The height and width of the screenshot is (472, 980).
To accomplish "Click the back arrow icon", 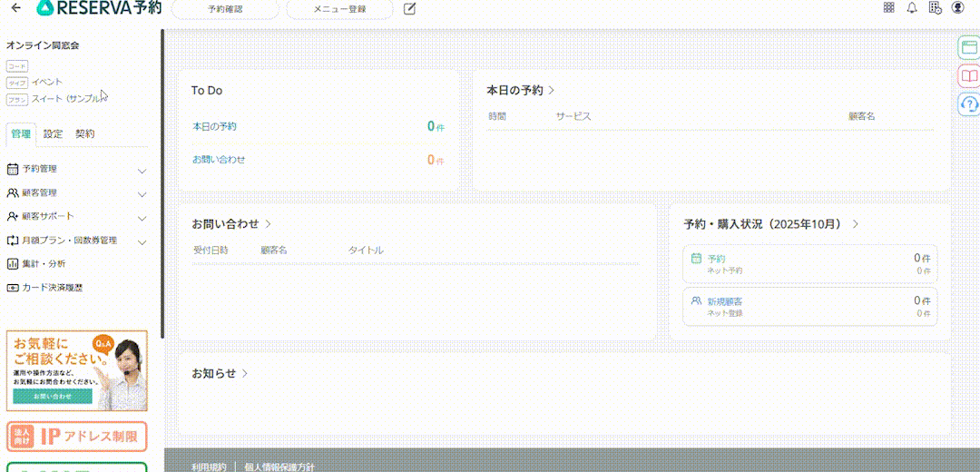I will pyautogui.click(x=15, y=8).
